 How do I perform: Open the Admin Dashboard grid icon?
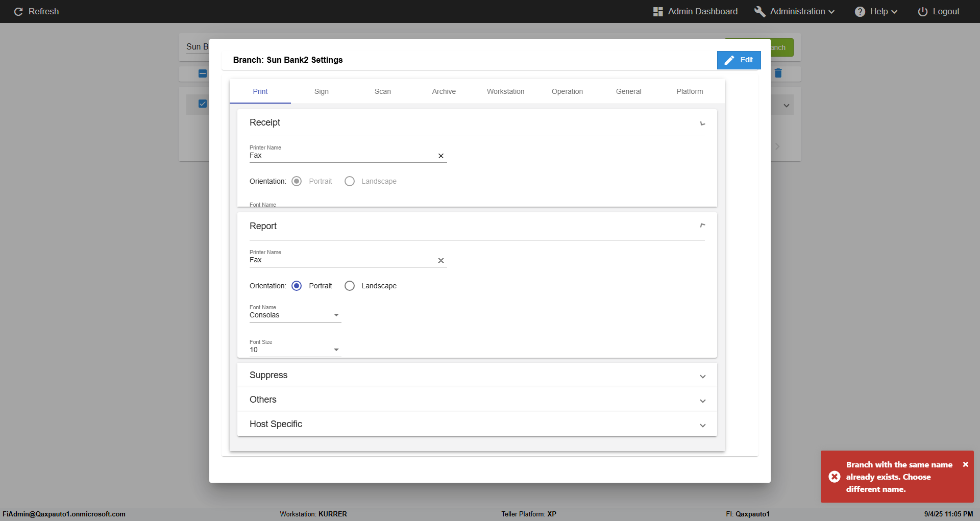tap(658, 11)
